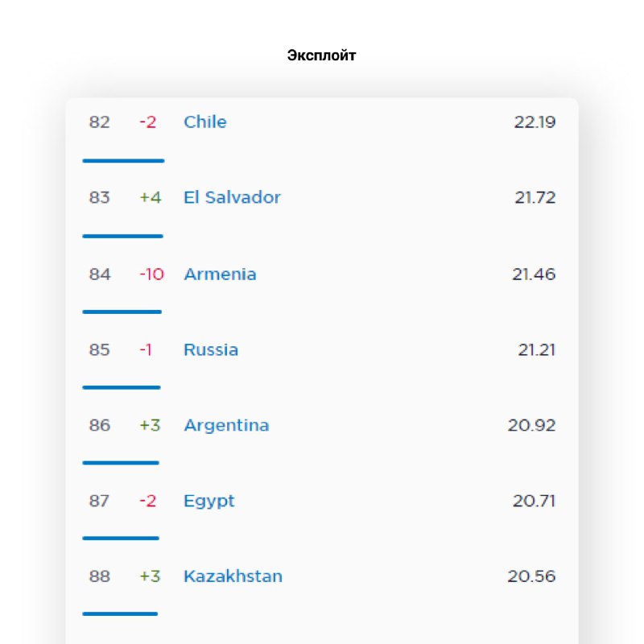Image resolution: width=644 pixels, height=644 pixels.
Task: Click the blue score bar under Chile
Action: (123, 161)
